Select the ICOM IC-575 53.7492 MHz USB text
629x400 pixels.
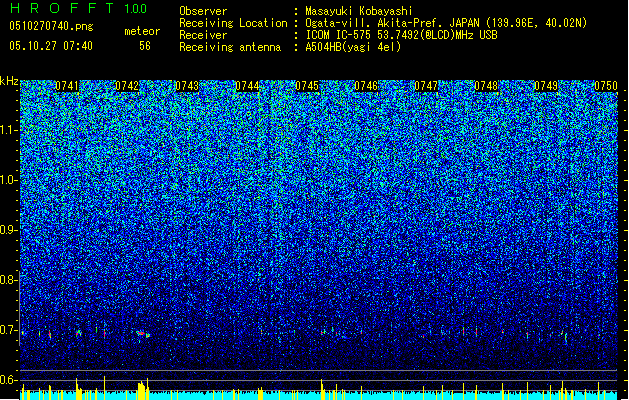click(401, 35)
